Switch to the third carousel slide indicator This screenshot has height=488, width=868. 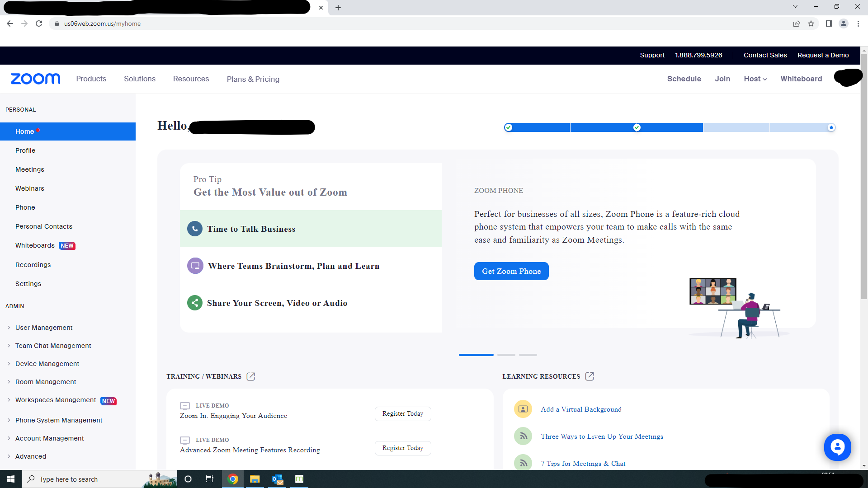pos(528,355)
